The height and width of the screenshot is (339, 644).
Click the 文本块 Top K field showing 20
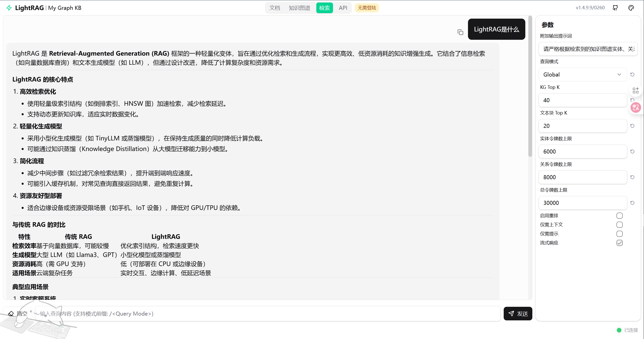click(x=583, y=126)
